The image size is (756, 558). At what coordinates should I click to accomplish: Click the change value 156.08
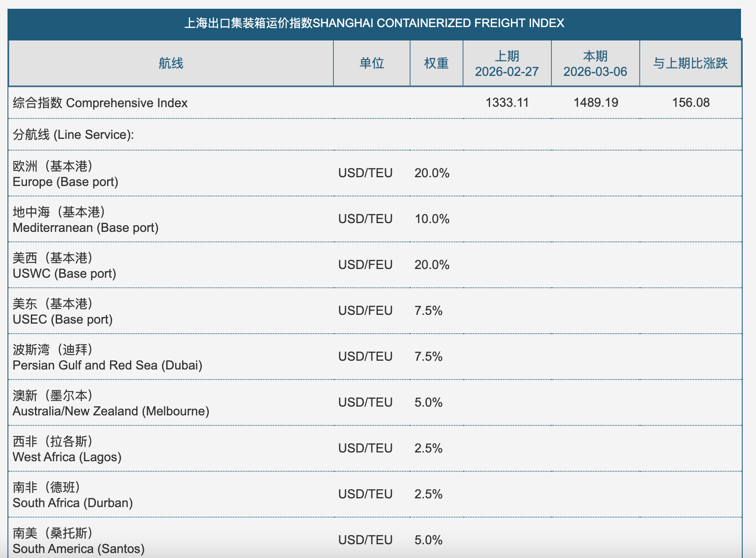[x=691, y=103]
